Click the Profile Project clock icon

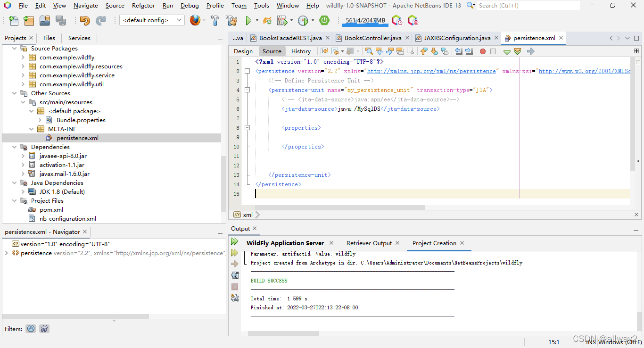(x=303, y=20)
